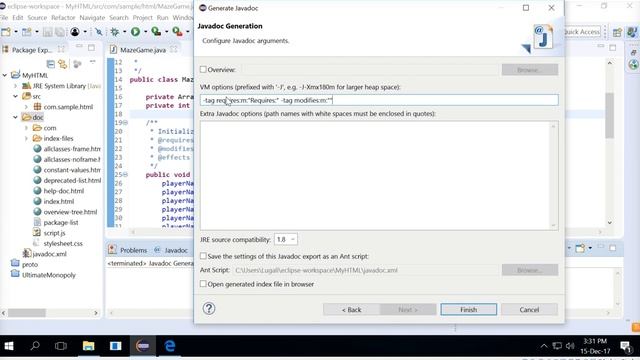Collapse the MyHTML project node
This screenshot has height=360, width=640.
click(x=5, y=76)
